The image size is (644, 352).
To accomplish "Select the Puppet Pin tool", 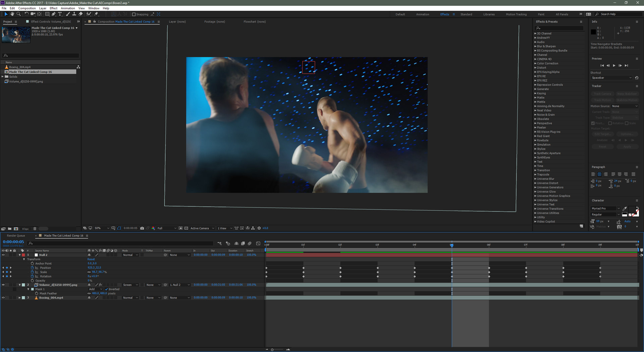I will point(96,14).
